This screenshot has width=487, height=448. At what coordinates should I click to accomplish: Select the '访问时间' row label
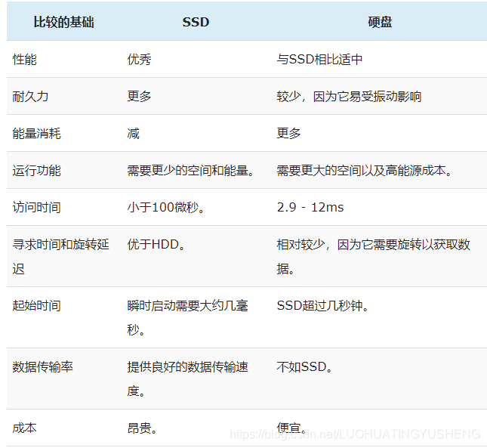[37, 207]
